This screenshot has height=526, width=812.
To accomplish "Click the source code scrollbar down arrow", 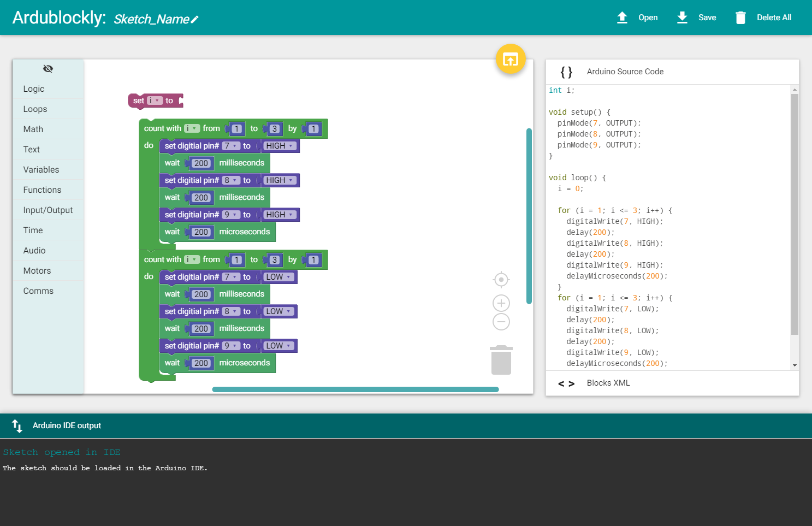I will coord(795,365).
